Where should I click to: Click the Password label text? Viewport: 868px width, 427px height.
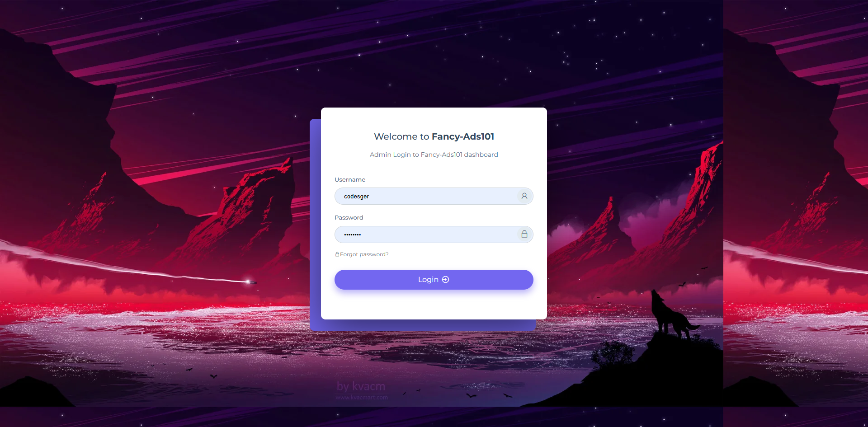(349, 218)
